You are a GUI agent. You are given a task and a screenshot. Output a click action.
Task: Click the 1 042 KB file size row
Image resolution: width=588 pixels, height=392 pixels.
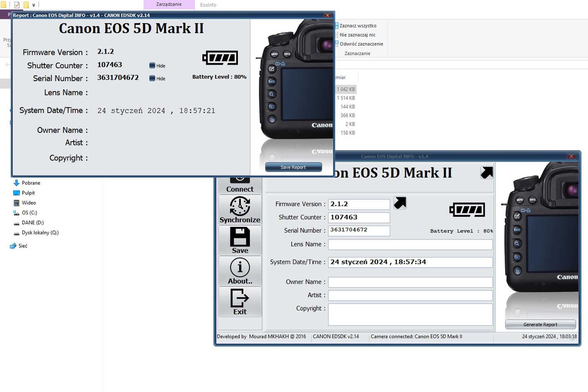(x=346, y=89)
